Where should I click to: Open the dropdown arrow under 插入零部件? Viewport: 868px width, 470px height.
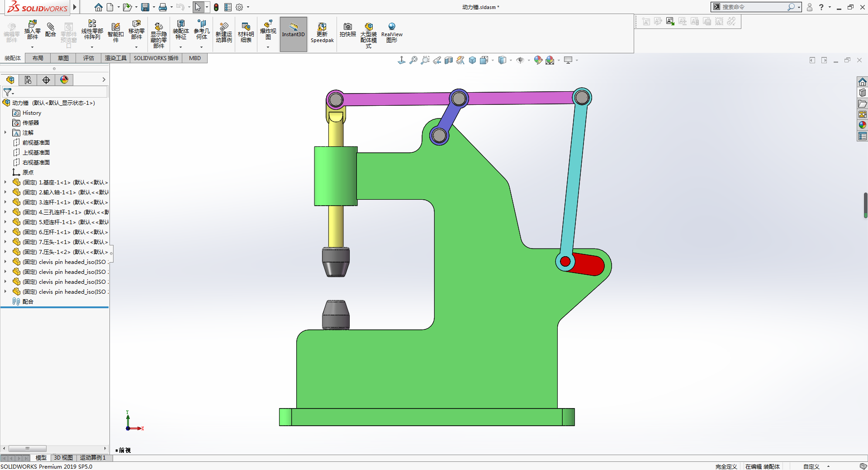pyautogui.click(x=32, y=47)
